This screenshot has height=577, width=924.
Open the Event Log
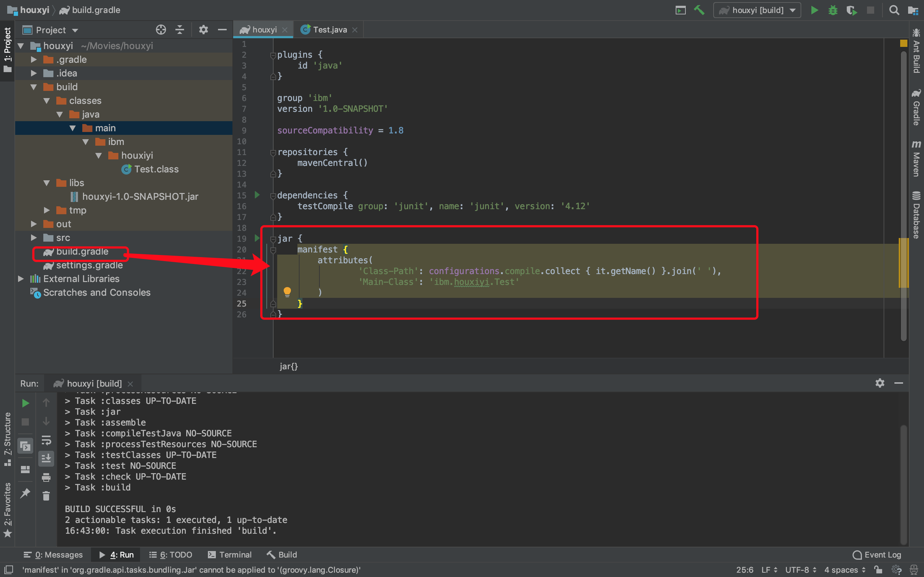click(x=877, y=555)
